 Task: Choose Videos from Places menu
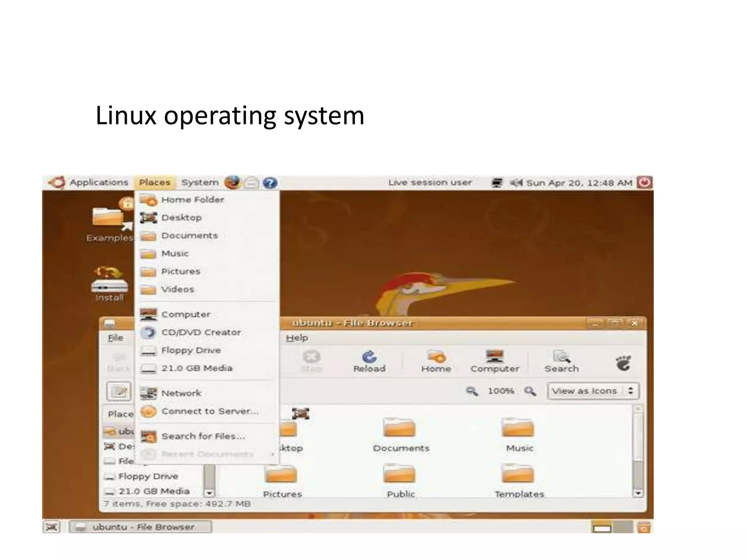(207, 289)
